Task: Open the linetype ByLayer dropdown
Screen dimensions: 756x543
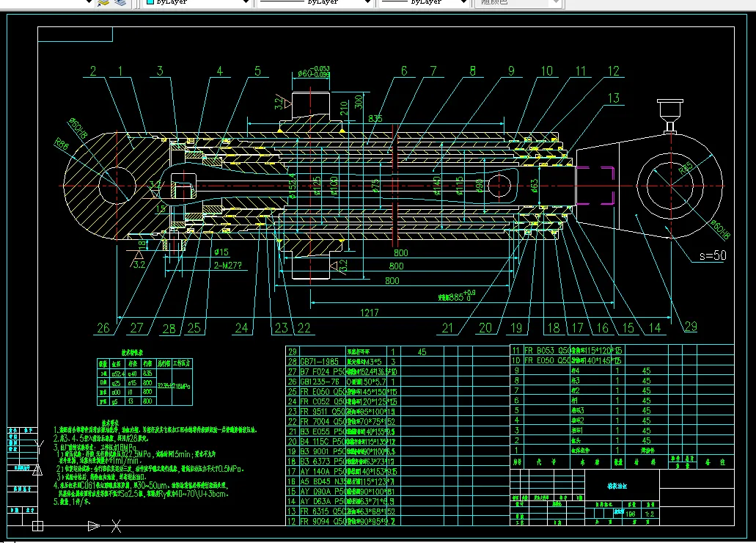Action: 315,2
